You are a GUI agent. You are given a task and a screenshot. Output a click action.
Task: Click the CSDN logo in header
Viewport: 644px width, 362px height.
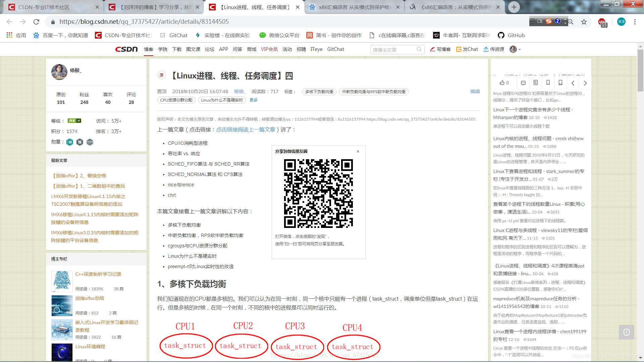(126, 49)
